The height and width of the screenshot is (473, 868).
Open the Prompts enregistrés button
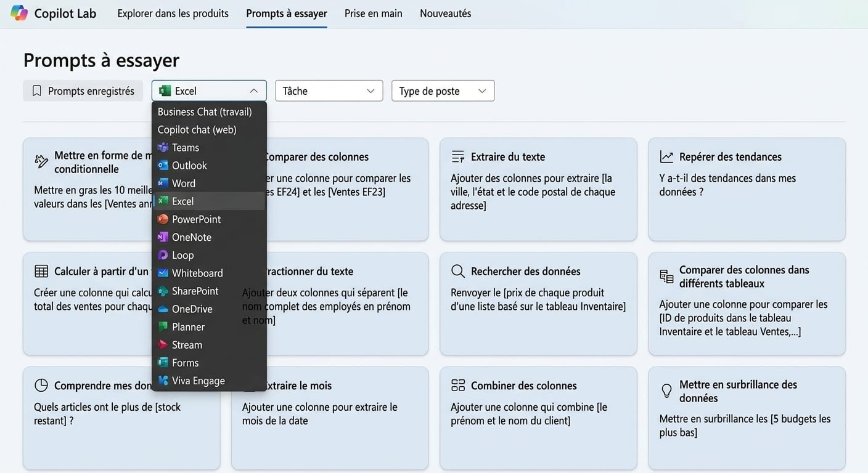pyautogui.click(x=83, y=91)
